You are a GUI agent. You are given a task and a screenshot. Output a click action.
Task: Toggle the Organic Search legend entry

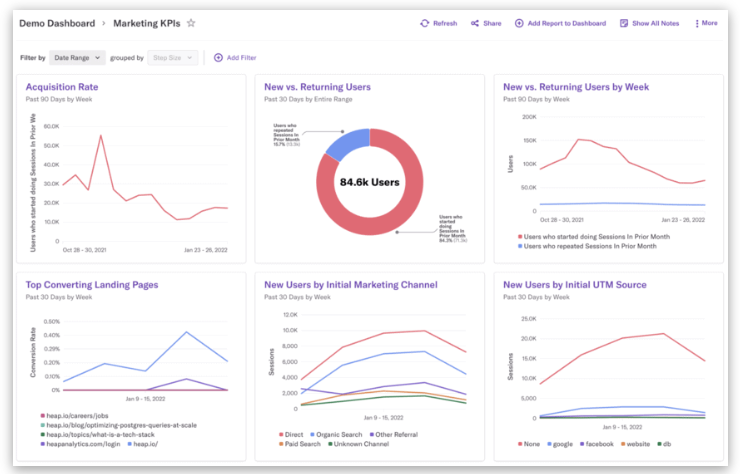(336, 434)
